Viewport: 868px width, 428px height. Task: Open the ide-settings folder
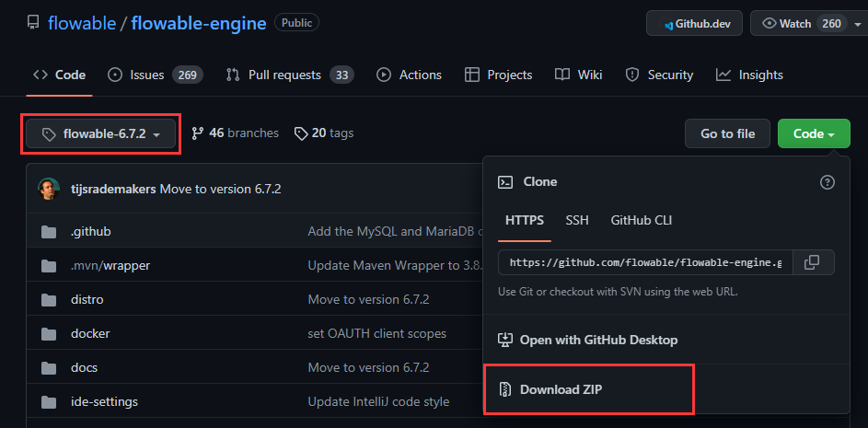click(x=104, y=401)
